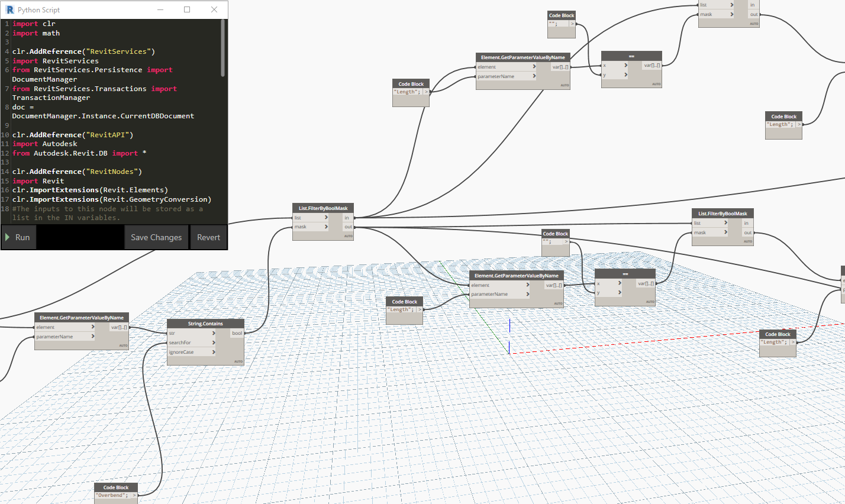Screen dimensions: 845x504
Task: Select topmost Element.GetParameterValueByName node title
Action: pyautogui.click(x=523, y=57)
